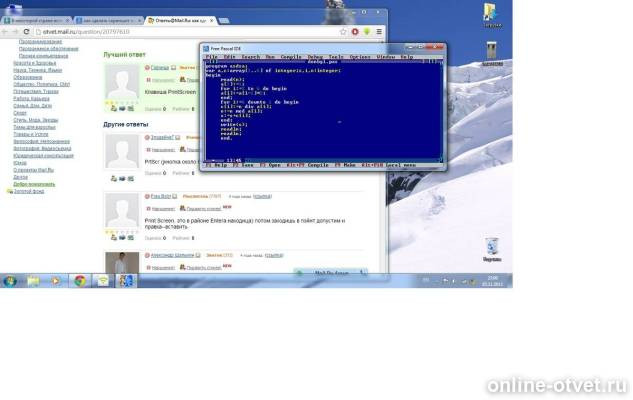This screenshot has width=633, height=400.
Task: Open the Recycle Bin on the desktop
Action: click(492, 250)
